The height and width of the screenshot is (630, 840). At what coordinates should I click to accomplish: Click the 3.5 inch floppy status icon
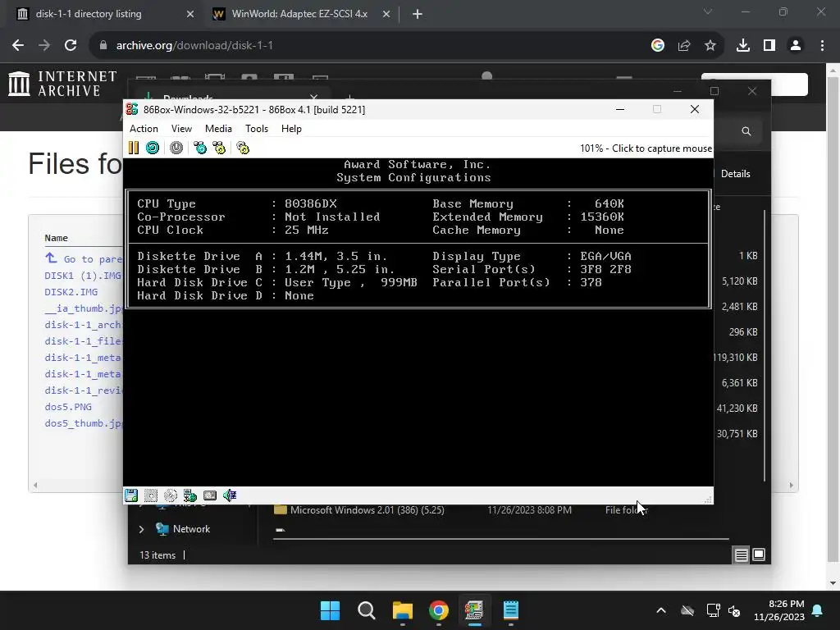(x=131, y=495)
